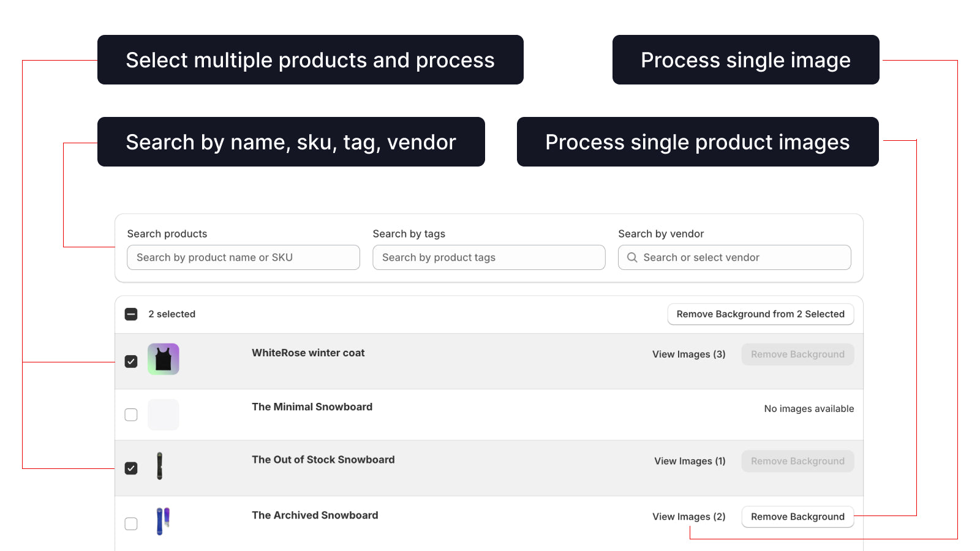
Task: Check The Minimal Snowboard checkbox
Action: point(131,415)
